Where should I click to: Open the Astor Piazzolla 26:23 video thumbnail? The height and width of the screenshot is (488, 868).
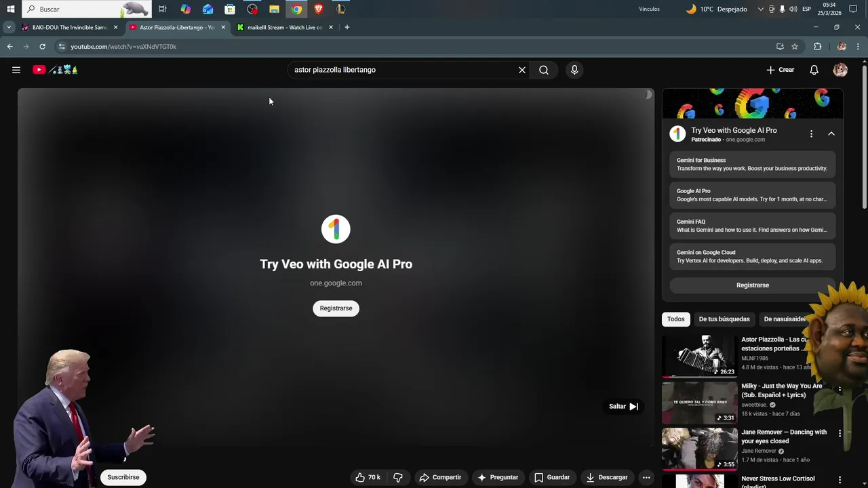pos(699,356)
